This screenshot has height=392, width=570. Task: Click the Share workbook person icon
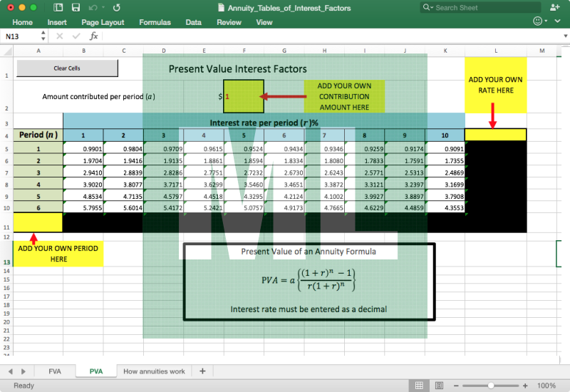point(556,8)
